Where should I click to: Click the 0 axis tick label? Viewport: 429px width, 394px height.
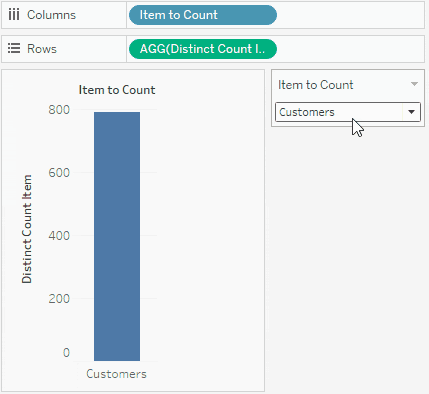[66, 352]
